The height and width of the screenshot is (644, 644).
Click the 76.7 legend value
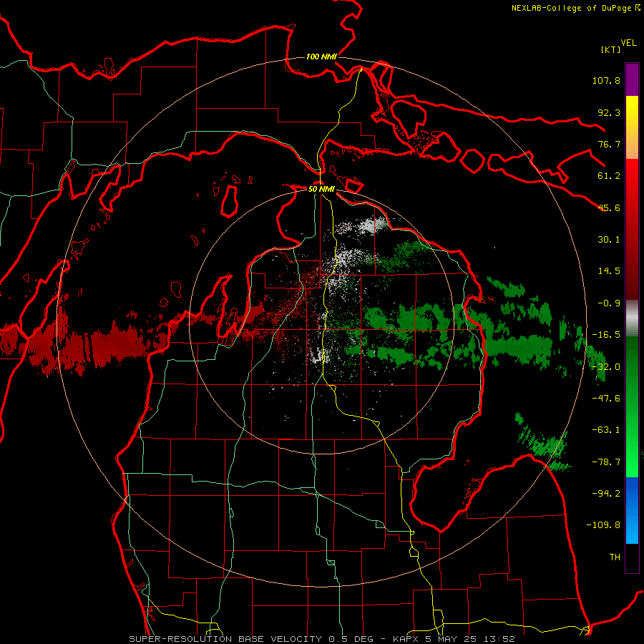pyautogui.click(x=609, y=144)
